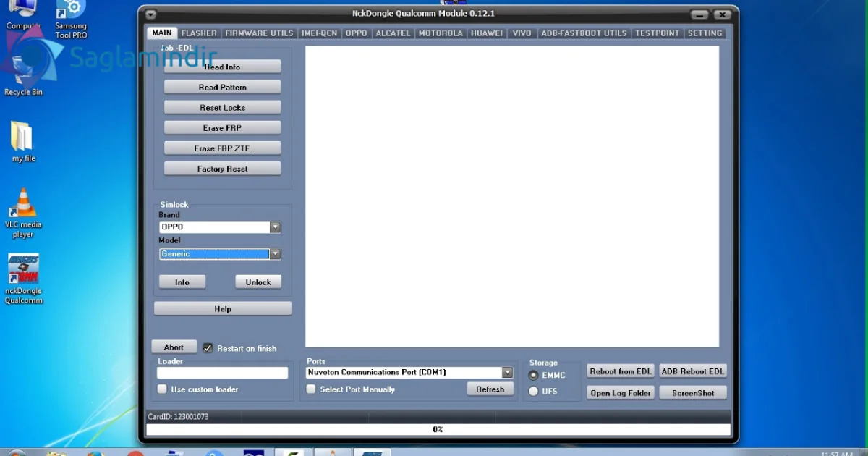Click the ScreenShot button
The image size is (868, 456).
point(693,393)
